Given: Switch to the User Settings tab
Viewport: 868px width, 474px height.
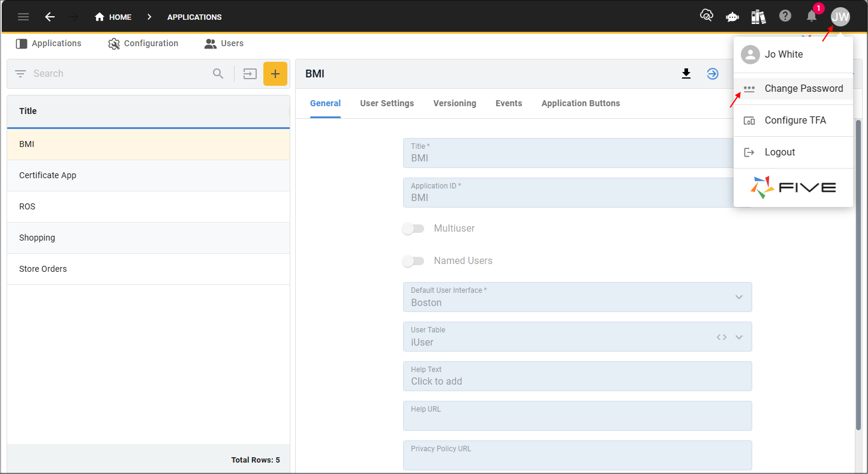Looking at the screenshot, I should [387, 103].
